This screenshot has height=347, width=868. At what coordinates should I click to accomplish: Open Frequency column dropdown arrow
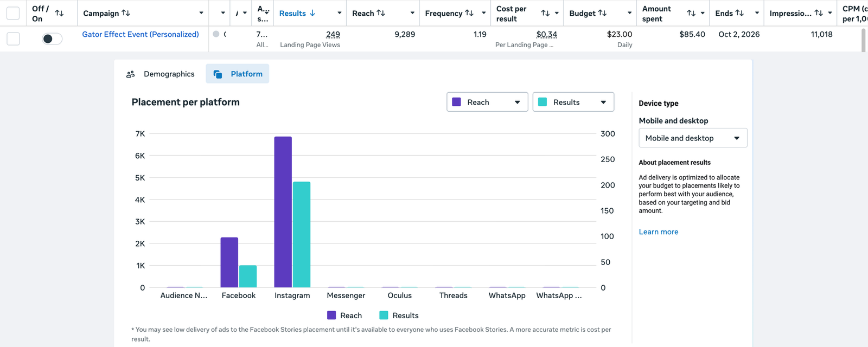(x=483, y=13)
